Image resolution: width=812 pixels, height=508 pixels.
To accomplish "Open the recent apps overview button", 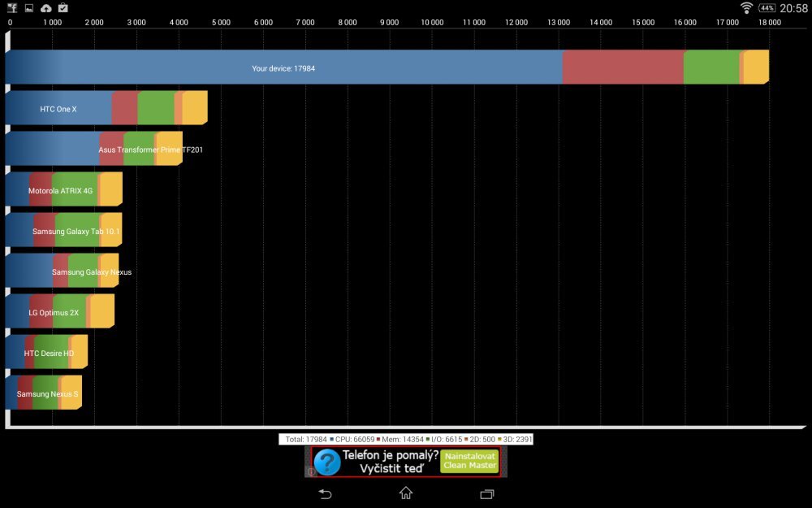I will [487, 493].
